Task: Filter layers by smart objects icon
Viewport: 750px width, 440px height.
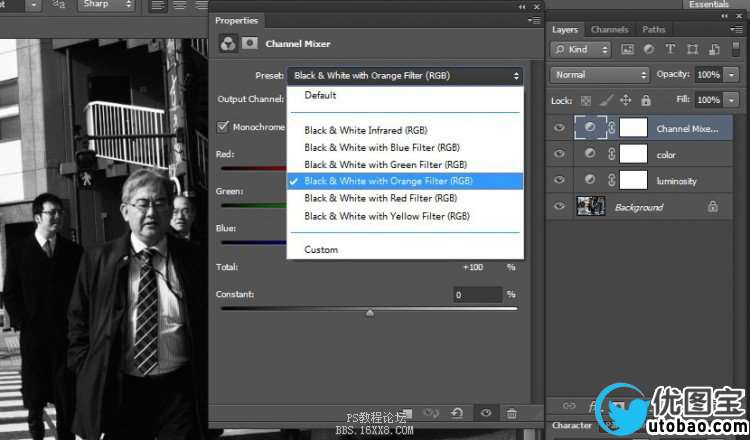Action: (x=714, y=49)
